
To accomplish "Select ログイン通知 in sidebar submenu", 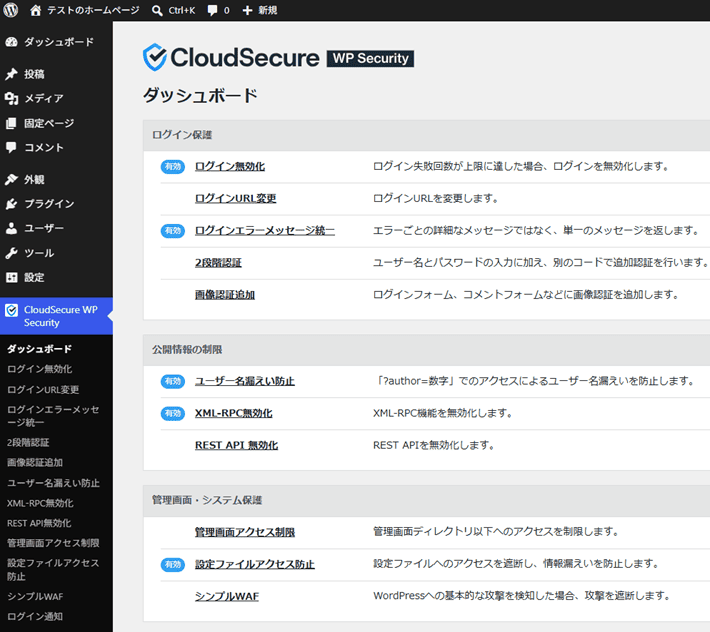I will coord(35,616).
